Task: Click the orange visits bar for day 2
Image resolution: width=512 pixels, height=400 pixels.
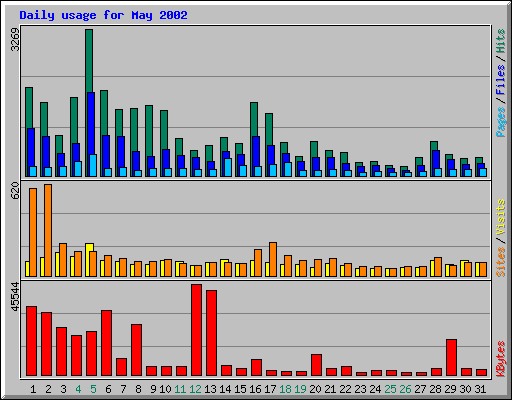Action: coord(48,230)
